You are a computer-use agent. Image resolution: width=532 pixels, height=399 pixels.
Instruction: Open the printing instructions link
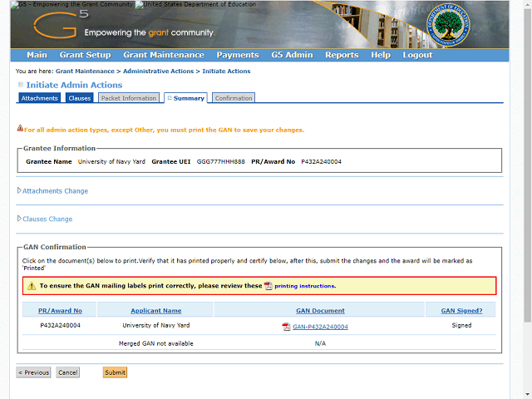(x=305, y=286)
